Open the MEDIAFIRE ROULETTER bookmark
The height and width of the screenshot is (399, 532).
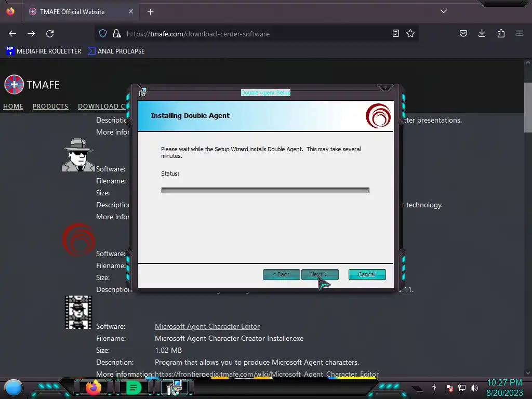click(44, 51)
